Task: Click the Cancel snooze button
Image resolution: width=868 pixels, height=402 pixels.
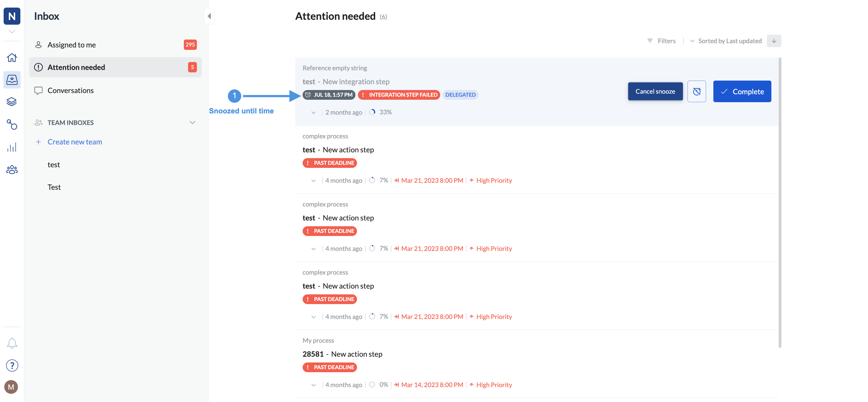Action: (655, 92)
